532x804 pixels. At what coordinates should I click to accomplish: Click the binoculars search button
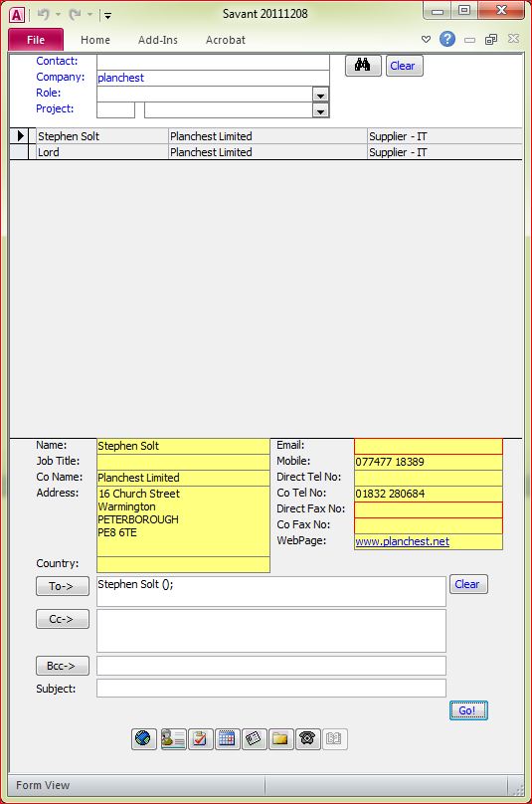363,66
